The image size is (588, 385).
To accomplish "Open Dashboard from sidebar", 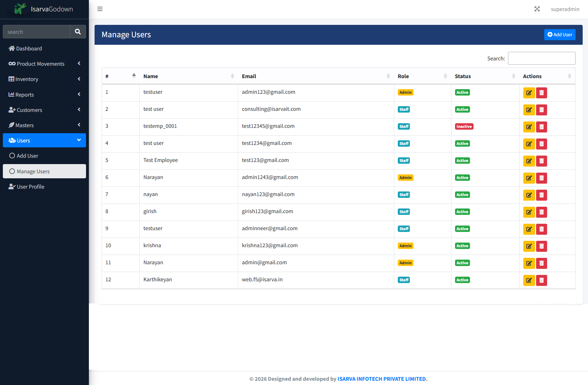I will coord(44,49).
